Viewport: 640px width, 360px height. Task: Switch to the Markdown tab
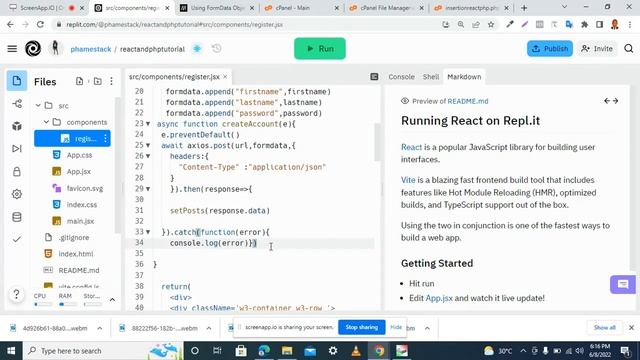point(464,77)
